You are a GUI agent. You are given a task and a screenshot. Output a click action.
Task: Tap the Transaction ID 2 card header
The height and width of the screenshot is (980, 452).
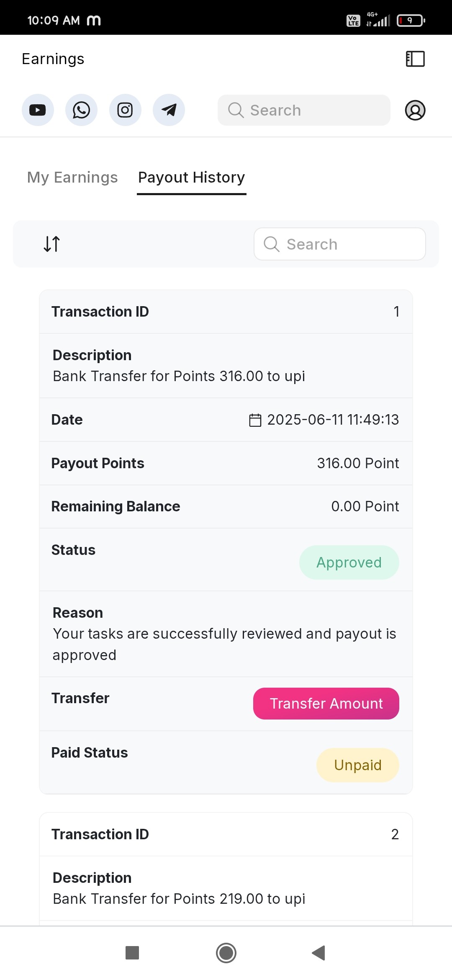coord(226,834)
